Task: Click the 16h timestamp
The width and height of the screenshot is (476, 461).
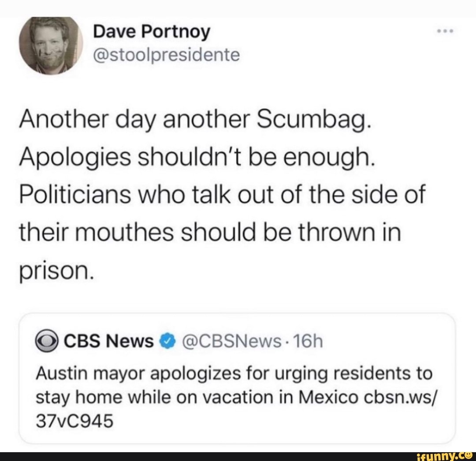Action: [x=308, y=342]
